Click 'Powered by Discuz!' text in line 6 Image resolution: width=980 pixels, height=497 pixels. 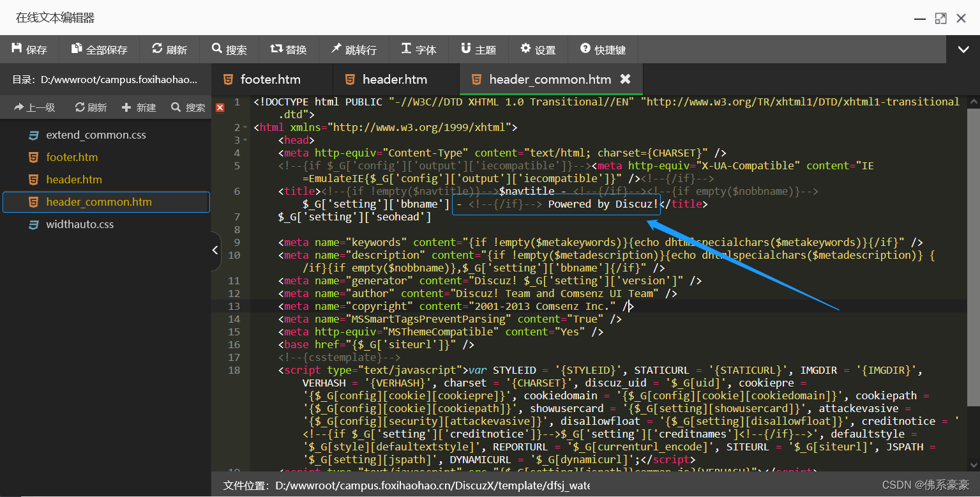pos(603,204)
